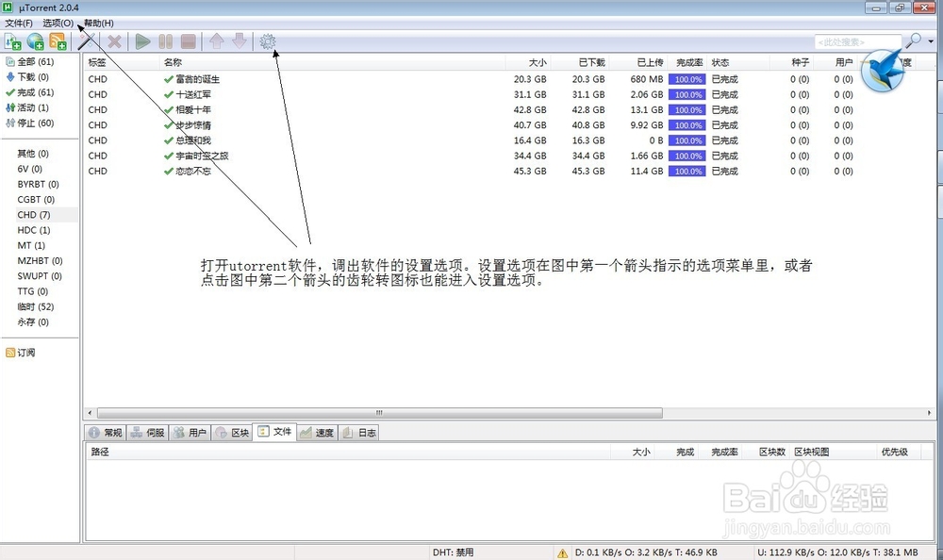This screenshot has width=943, height=560.
Task: Select the 其他 (0) label
Action: (33, 154)
